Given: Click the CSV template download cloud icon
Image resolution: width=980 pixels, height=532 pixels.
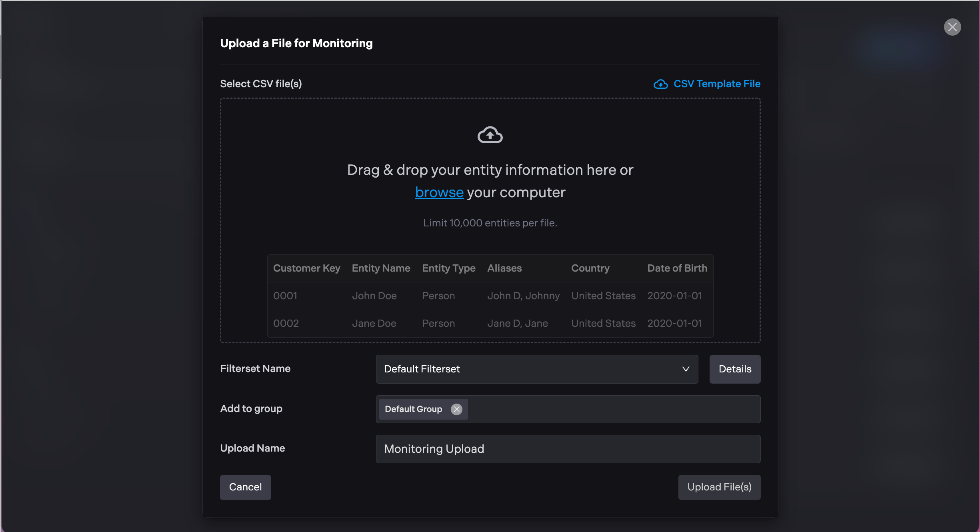Looking at the screenshot, I should [x=660, y=84].
